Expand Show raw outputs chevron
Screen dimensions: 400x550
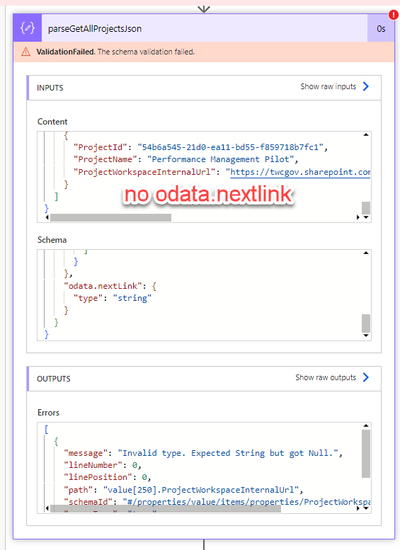(366, 377)
